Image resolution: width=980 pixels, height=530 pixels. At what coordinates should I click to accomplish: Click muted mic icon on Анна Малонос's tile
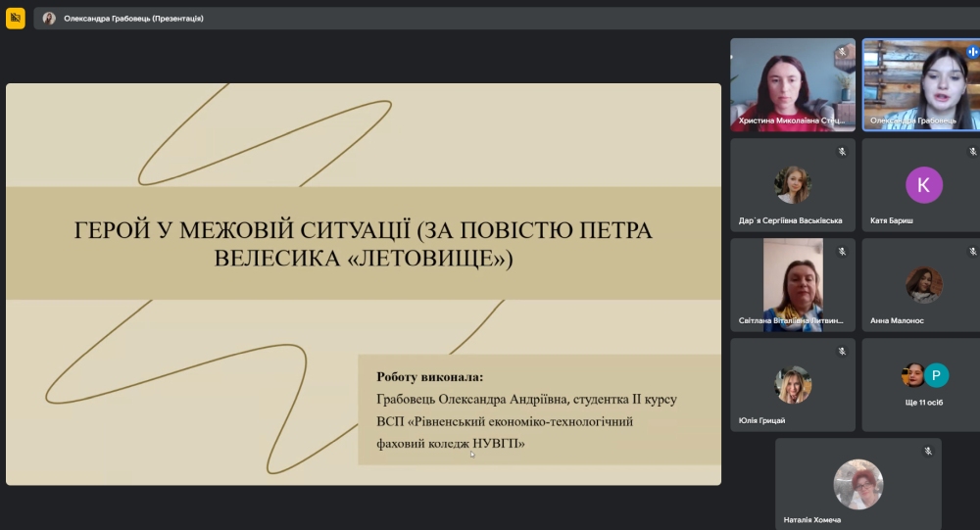(x=972, y=252)
